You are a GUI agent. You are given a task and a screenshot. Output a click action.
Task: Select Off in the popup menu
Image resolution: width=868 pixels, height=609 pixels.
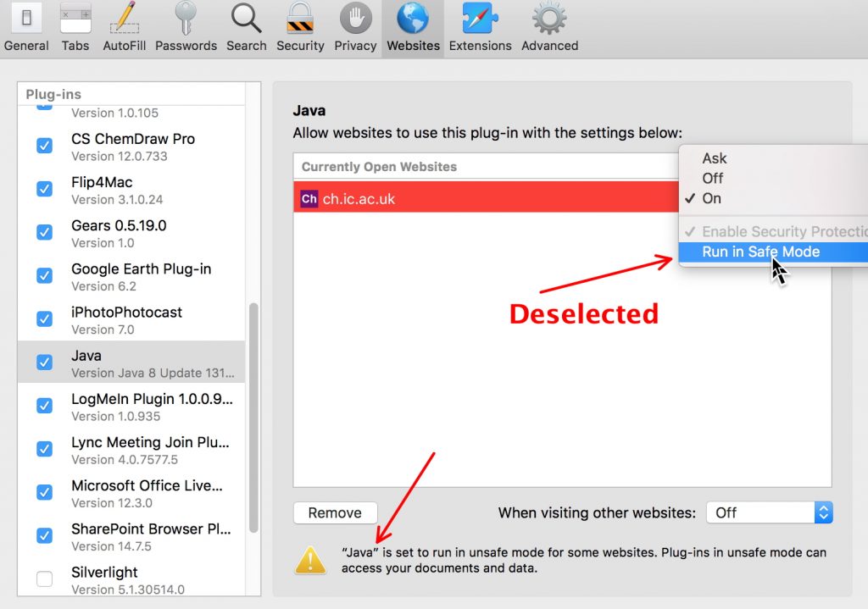click(713, 178)
